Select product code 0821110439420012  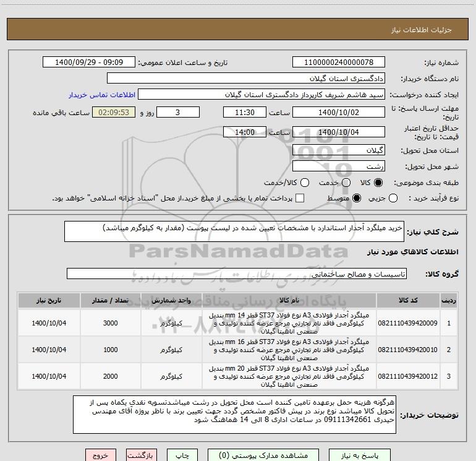(x=408, y=376)
